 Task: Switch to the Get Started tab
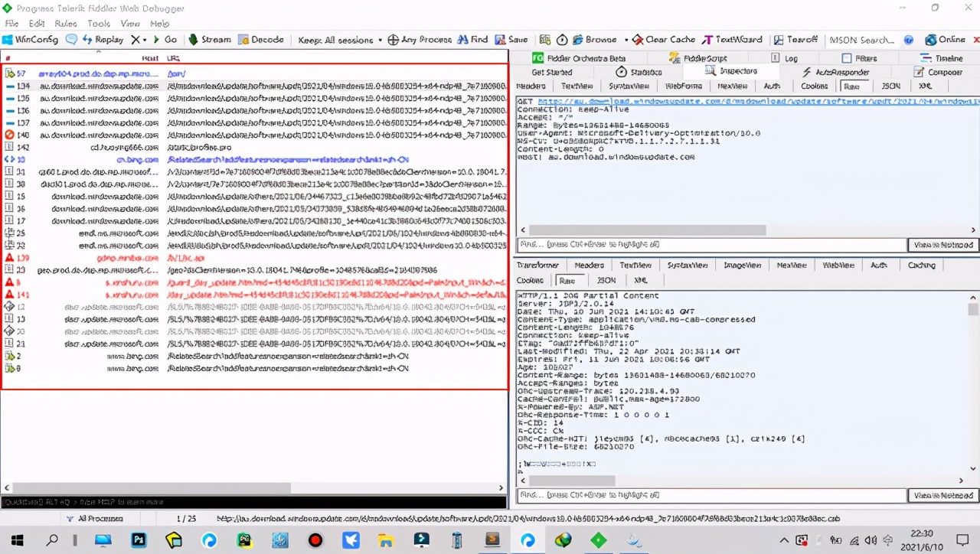pyautogui.click(x=552, y=72)
